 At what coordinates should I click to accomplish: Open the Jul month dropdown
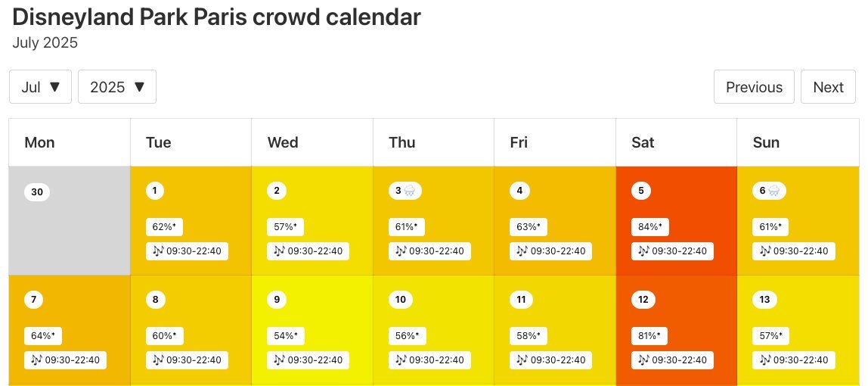40,87
